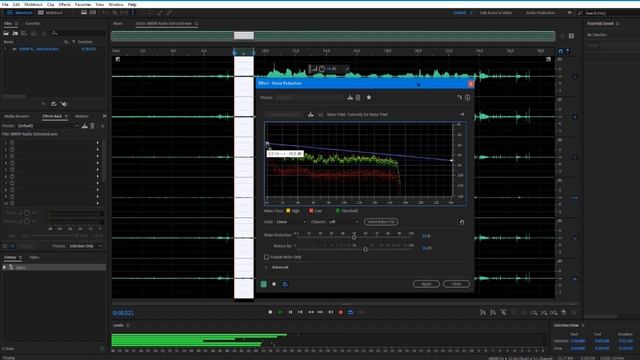Viewport: 640px width, 360px height.
Task: Zoom in amplitude icon
Action: [483, 312]
